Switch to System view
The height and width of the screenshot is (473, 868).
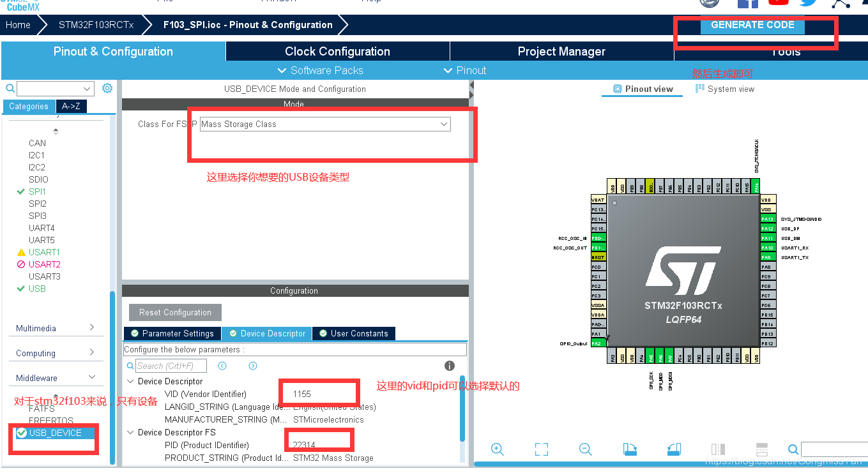click(725, 89)
